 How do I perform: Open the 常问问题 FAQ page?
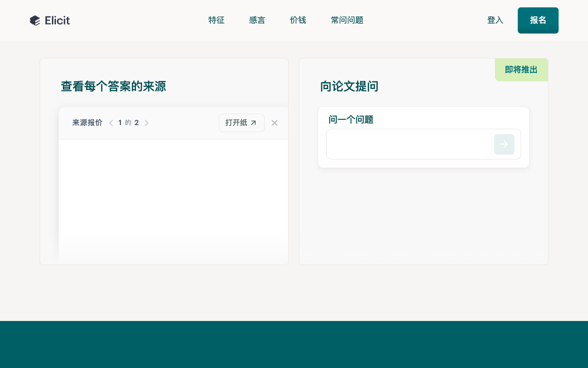[347, 20]
